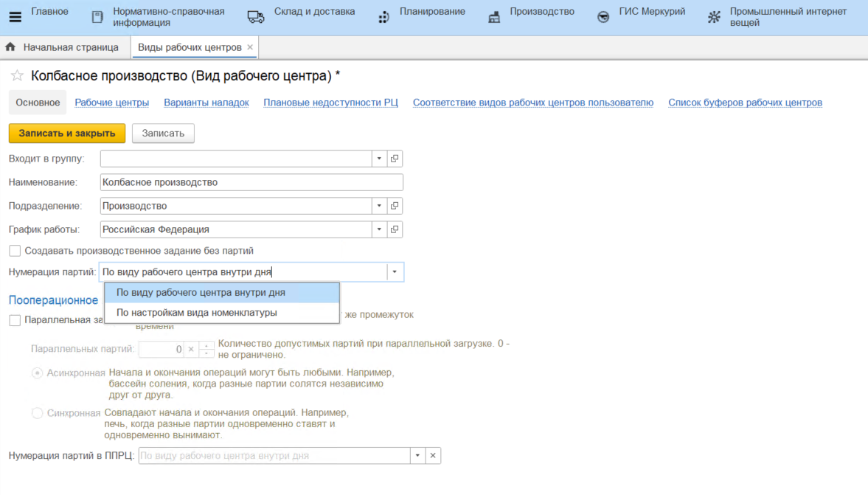This screenshot has width=868, height=495.
Task: Expand the Входит в группу dropdown
Action: coord(379,159)
